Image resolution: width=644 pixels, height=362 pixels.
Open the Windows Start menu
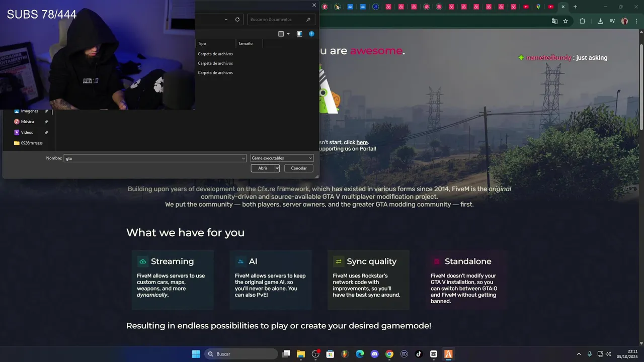tap(196, 354)
